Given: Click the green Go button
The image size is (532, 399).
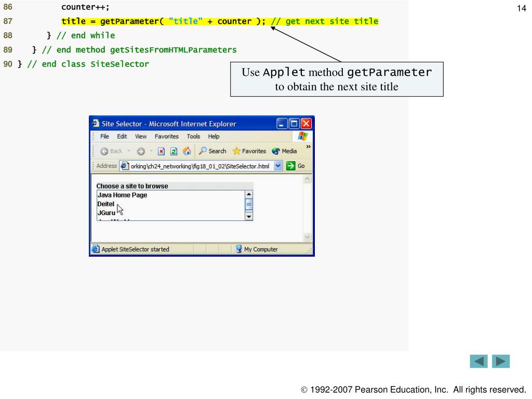Looking at the screenshot, I should tap(296, 166).
